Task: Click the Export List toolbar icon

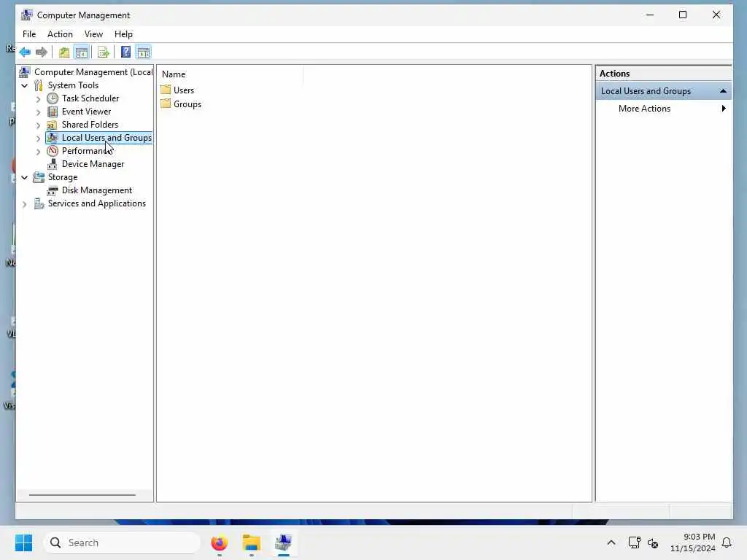Action: click(x=104, y=52)
